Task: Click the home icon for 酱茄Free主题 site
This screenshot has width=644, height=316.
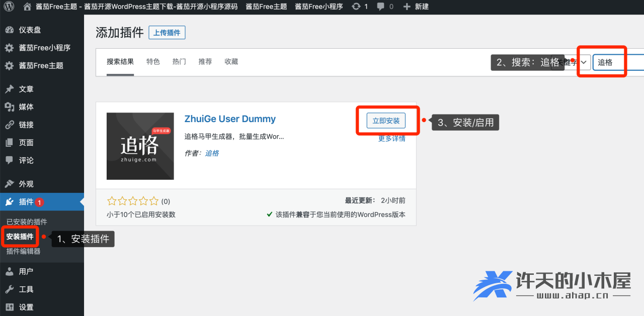Action: tap(27, 7)
